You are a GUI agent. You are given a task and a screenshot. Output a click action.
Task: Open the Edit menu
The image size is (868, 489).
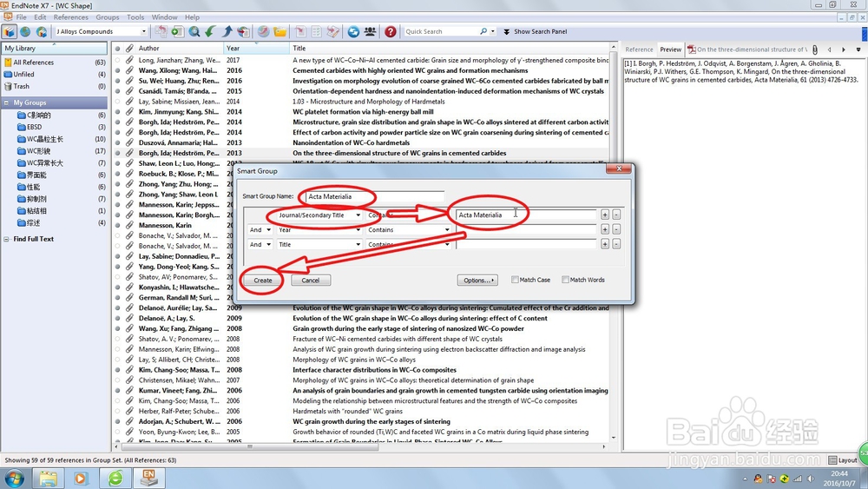tap(41, 17)
